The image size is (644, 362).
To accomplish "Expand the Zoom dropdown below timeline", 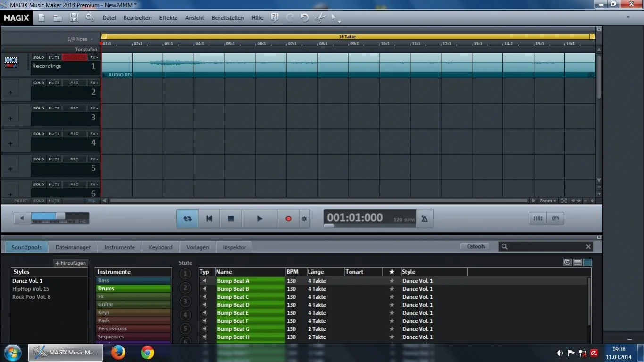I will point(548,201).
